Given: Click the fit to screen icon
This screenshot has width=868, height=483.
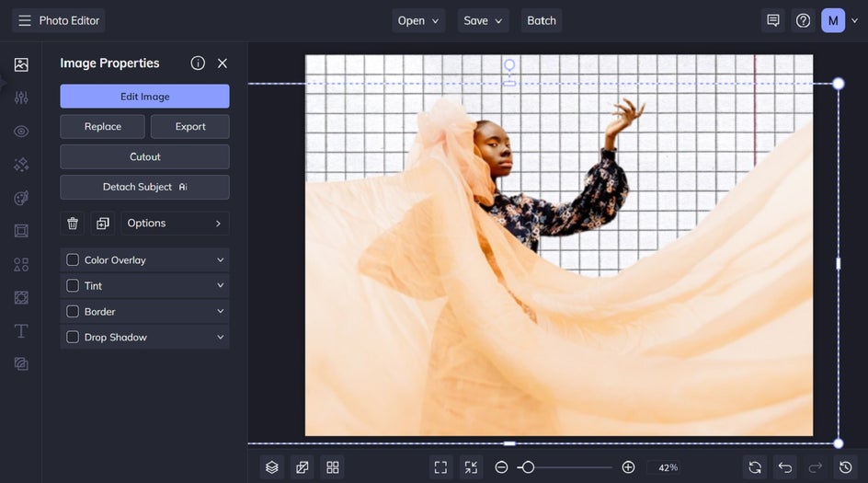Looking at the screenshot, I should (x=440, y=467).
